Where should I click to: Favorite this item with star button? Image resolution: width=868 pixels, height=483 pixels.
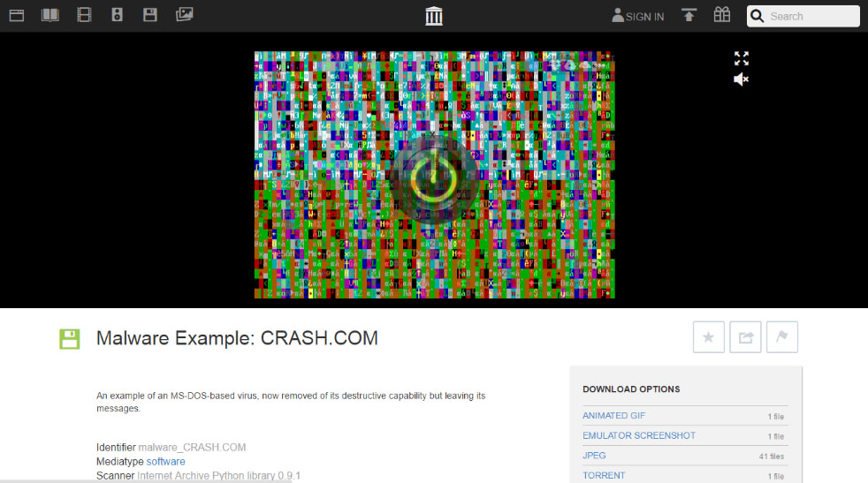coord(709,337)
